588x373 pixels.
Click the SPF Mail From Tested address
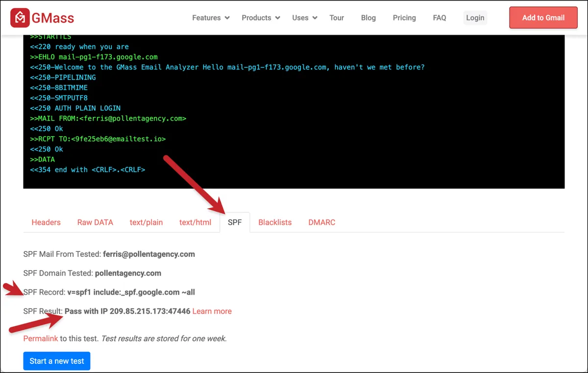click(149, 254)
